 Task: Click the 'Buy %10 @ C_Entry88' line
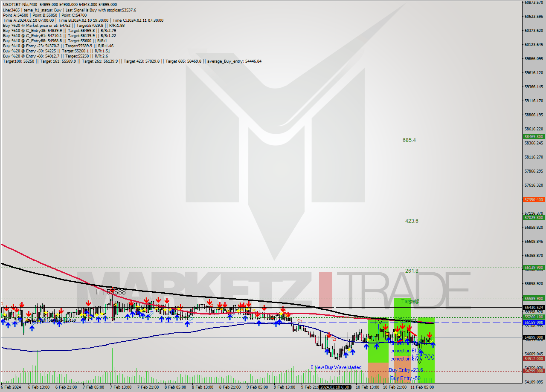(x=56, y=40)
